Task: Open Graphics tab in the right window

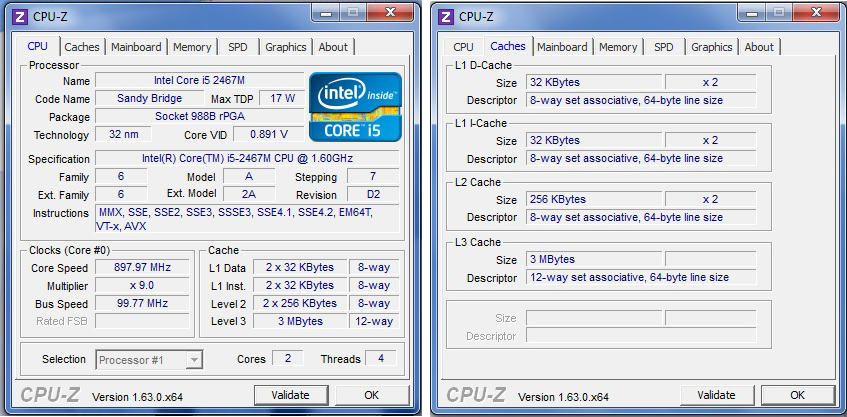Action: [712, 47]
